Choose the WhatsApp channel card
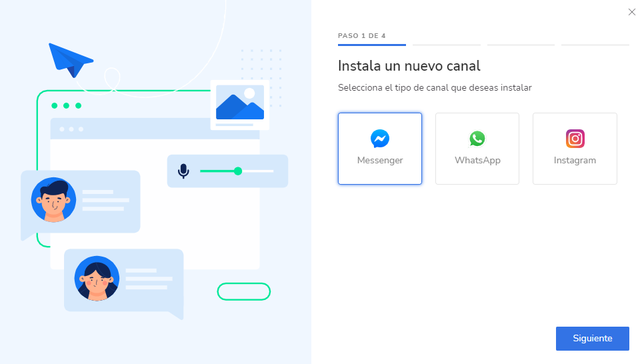The width and height of the screenshot is (642, 364). tap(477, 149)
